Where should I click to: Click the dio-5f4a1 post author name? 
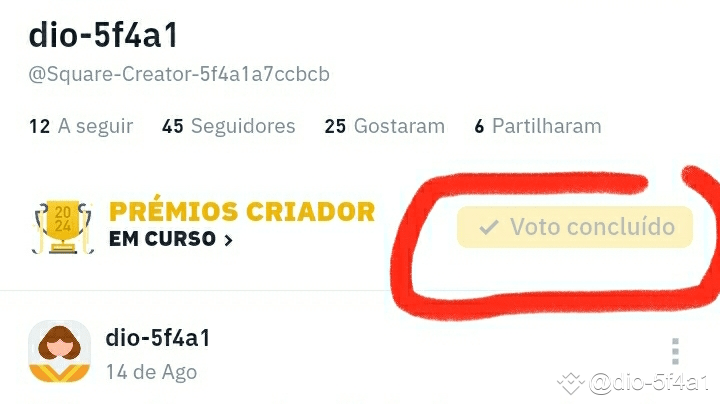click(158, 338)
